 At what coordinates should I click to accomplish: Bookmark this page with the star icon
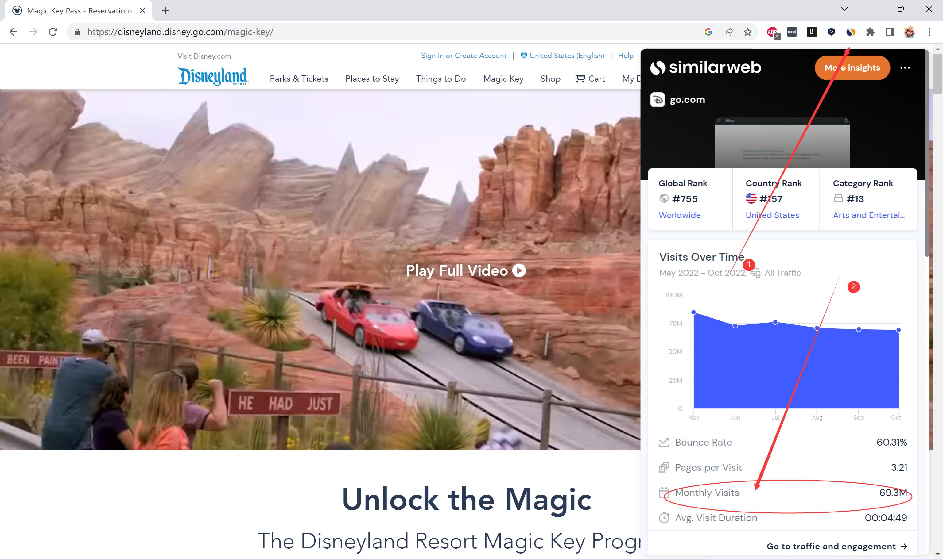pos(748,32)
